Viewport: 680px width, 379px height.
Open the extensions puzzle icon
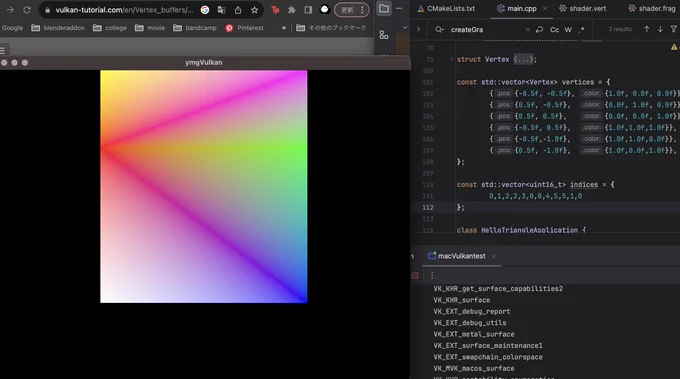pos(292,10)
